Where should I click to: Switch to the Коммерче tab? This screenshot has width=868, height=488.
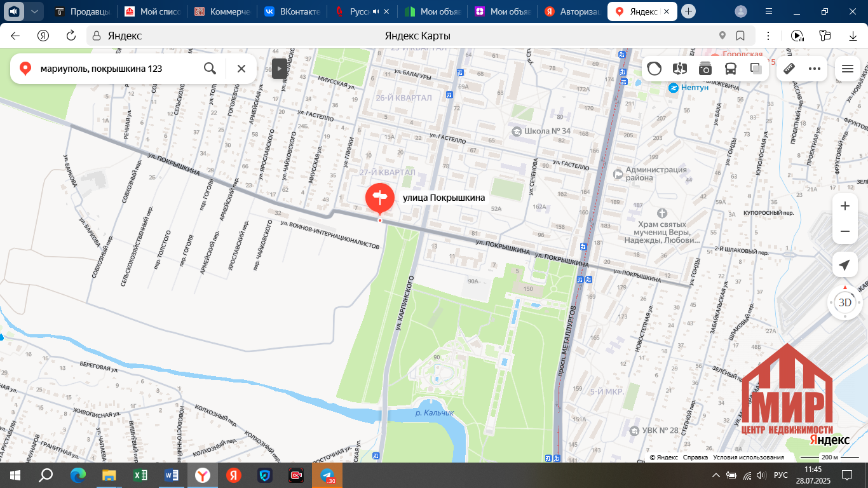[222, 11]
